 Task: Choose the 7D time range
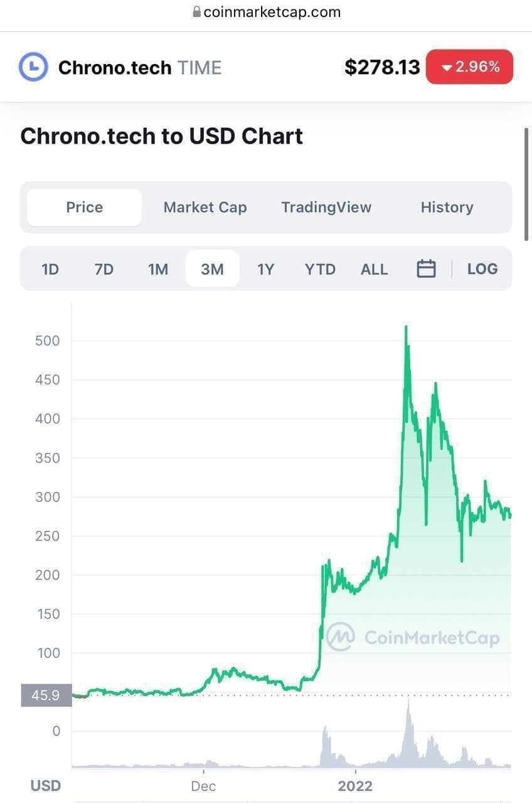[104, 269]
